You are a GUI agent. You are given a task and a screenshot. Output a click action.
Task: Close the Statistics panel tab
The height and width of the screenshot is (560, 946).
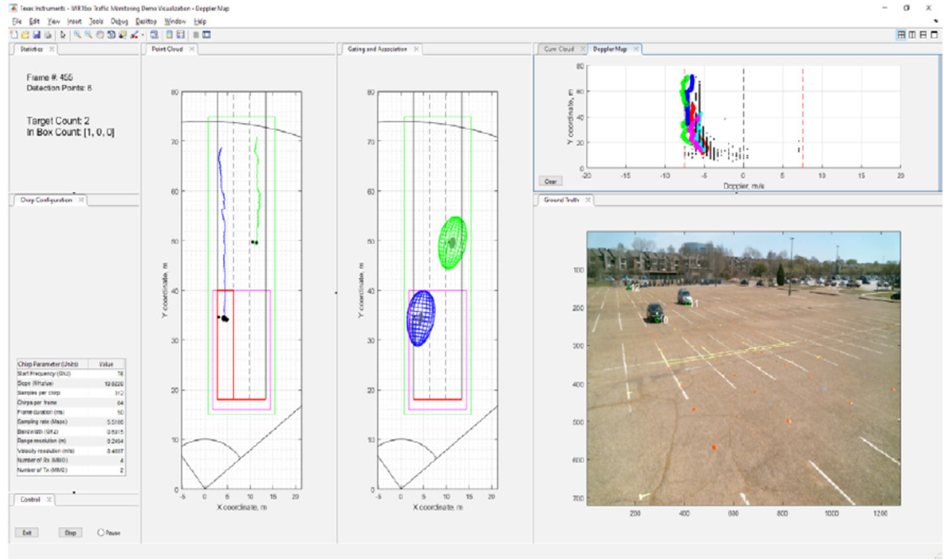click(x=52, y=49)
